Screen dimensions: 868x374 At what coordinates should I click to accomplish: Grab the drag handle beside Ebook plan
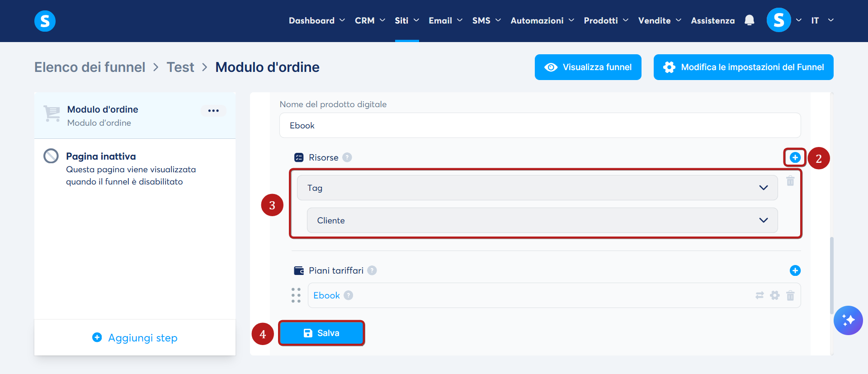296,295
